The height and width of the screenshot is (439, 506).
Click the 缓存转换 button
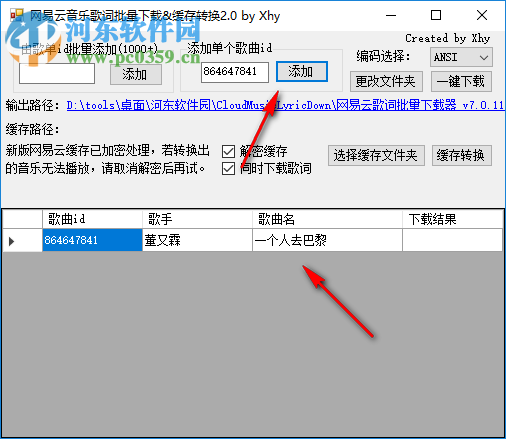(462, 155)
